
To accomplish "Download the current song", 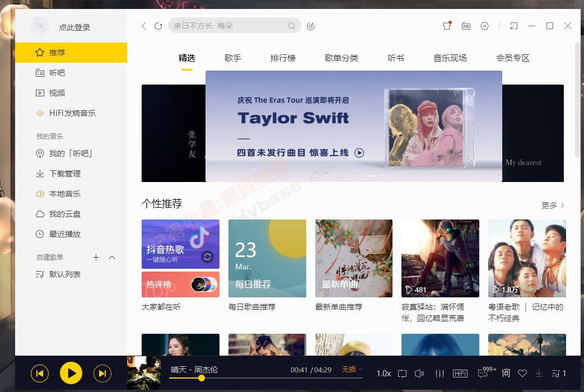I will 539,374.
